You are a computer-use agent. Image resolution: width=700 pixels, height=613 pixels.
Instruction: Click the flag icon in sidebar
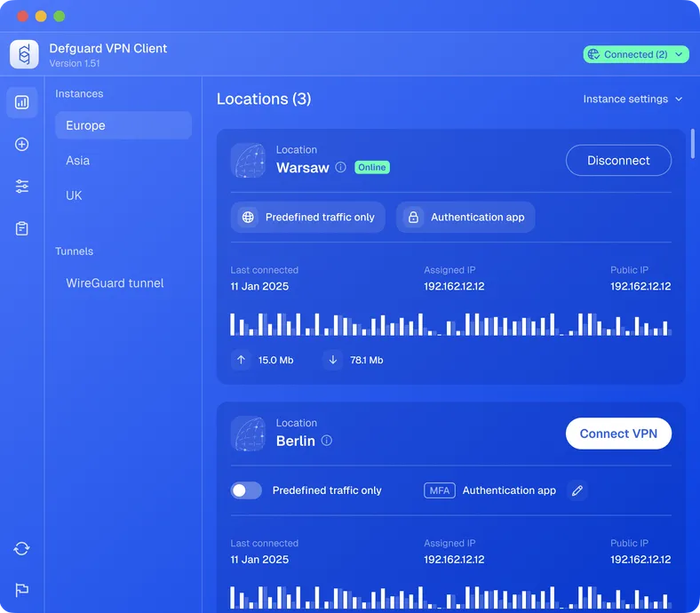(x=22, y=590)
